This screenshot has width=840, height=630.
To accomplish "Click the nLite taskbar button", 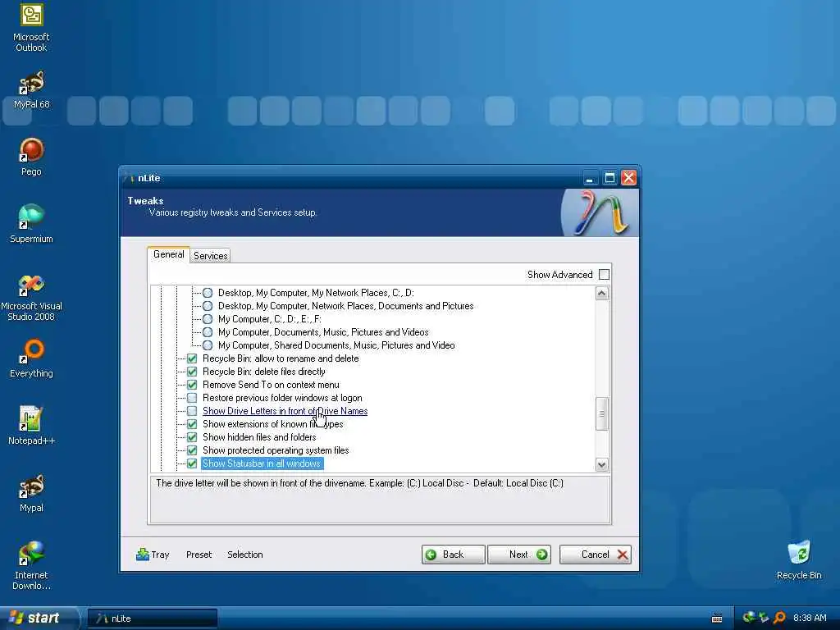I will click(x=152, y=619).
